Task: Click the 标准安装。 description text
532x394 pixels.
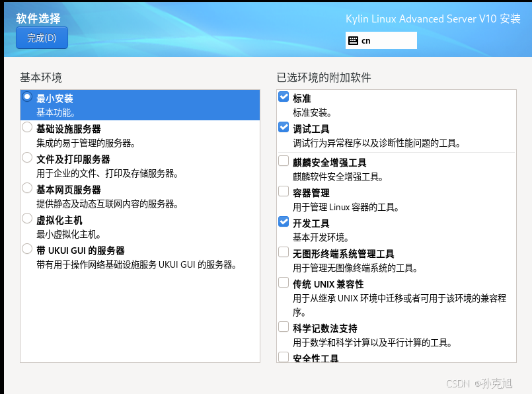Action: pos(313,112)
